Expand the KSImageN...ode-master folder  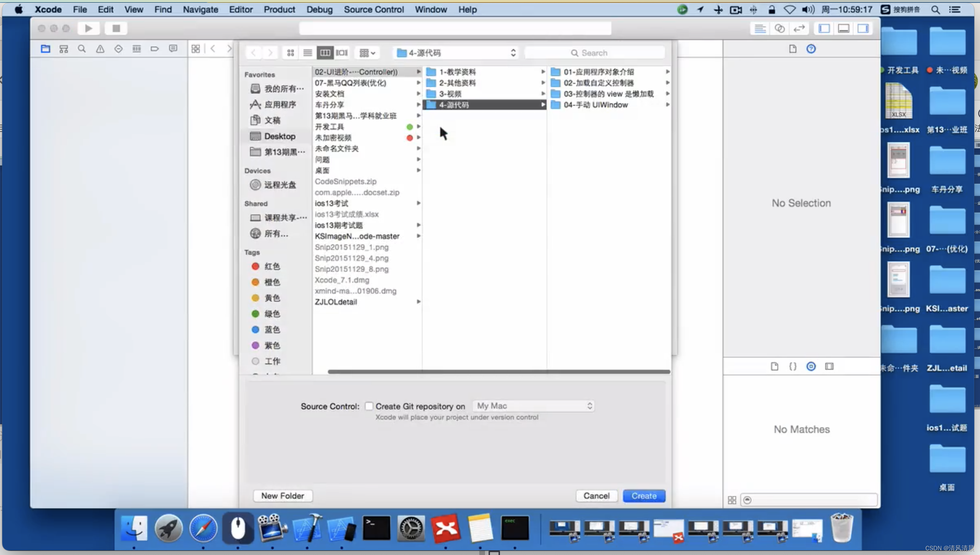(419, 236)
